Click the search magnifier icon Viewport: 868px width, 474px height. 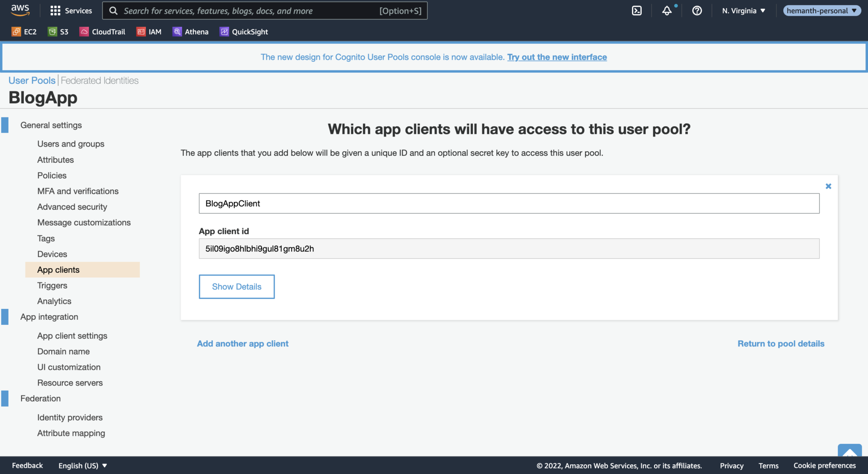point(113,11)
